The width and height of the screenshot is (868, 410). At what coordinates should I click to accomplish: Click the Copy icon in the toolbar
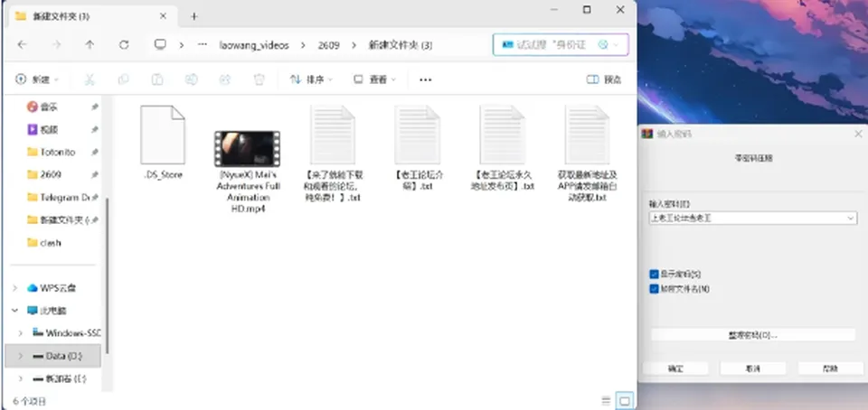(x=123, y=79)
